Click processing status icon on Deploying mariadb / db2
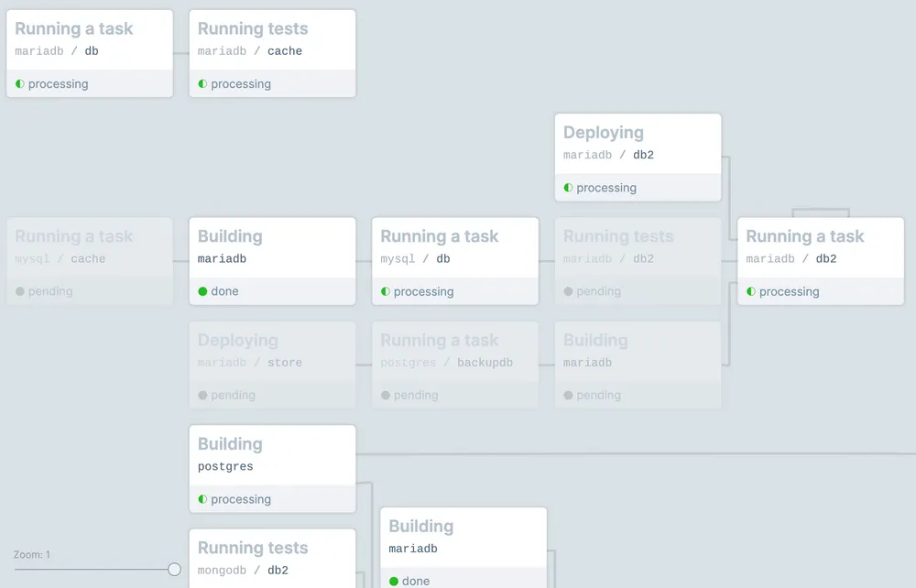 [568, 188]
